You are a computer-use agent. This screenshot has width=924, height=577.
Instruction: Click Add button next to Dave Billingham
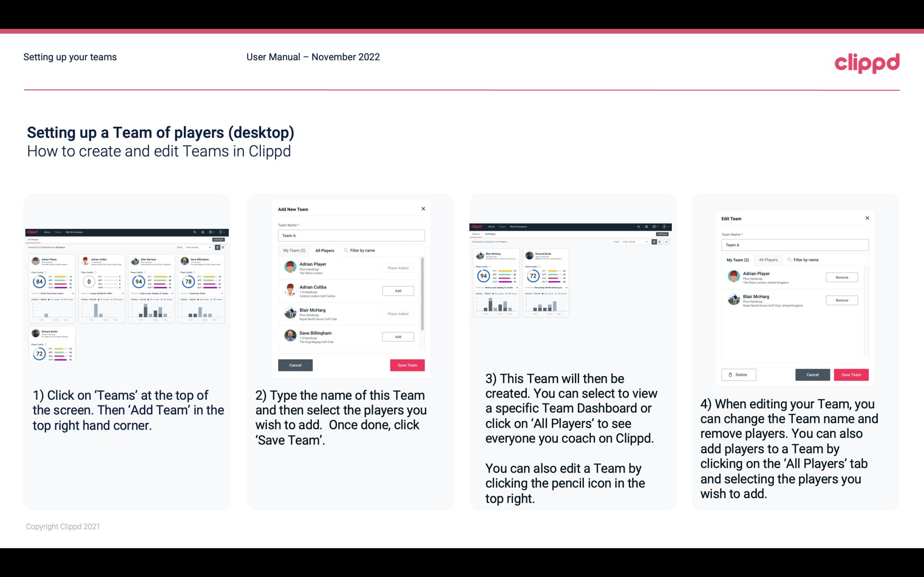pos(398,337)
